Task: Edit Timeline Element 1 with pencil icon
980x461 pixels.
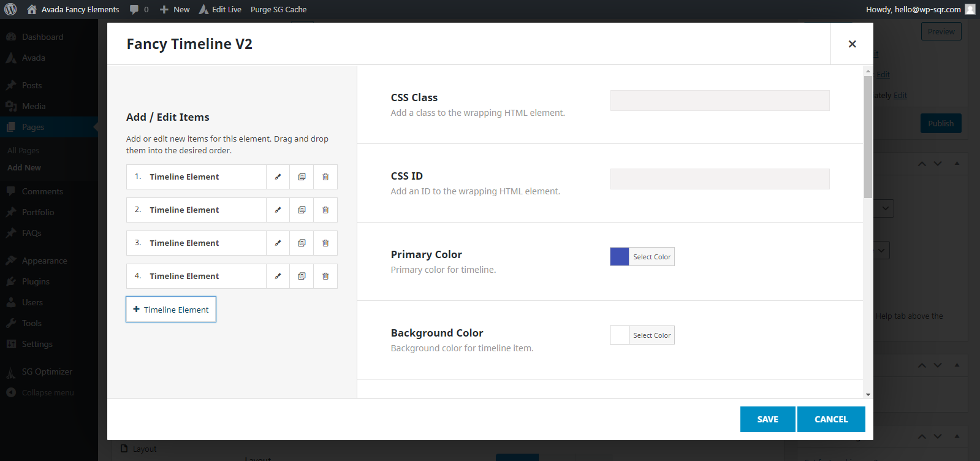Action: pyautogui.click(x=278, y=177)
